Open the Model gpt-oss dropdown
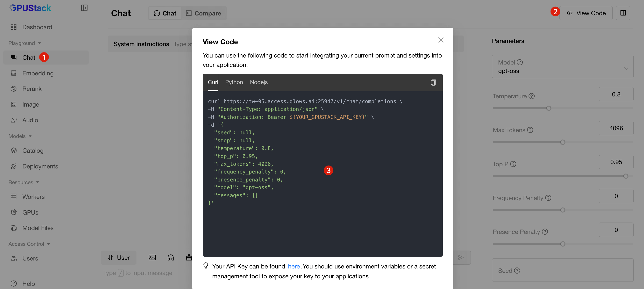Screen dimensions: 644x289 tap(563, 67)
